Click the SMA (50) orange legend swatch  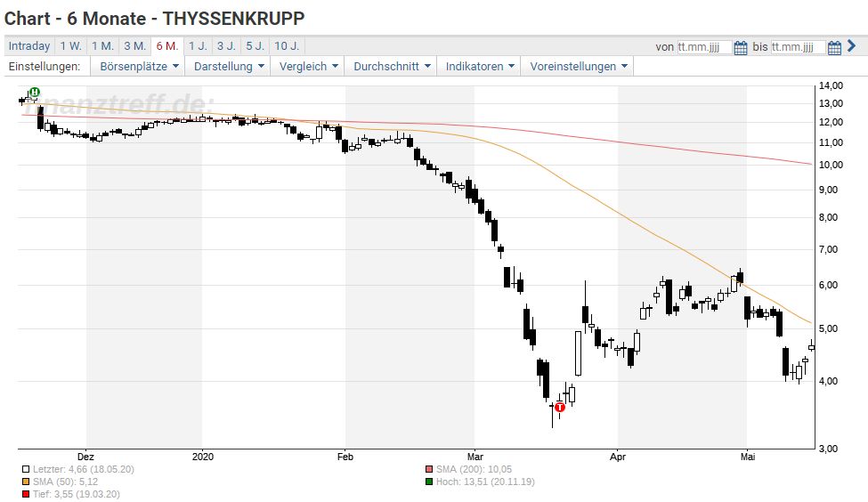point(26,482)
